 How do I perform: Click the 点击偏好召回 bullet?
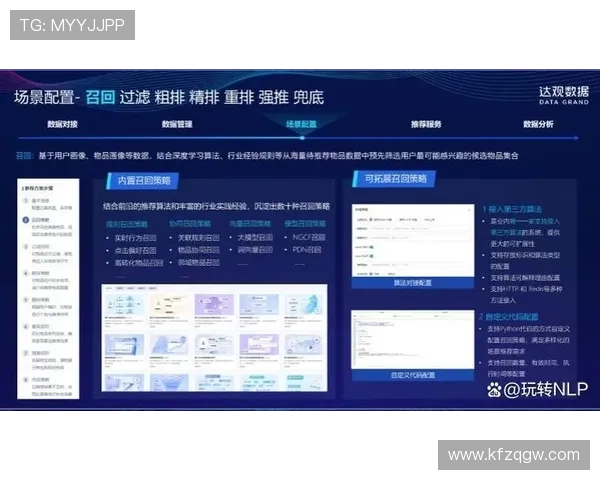point(135,250)
